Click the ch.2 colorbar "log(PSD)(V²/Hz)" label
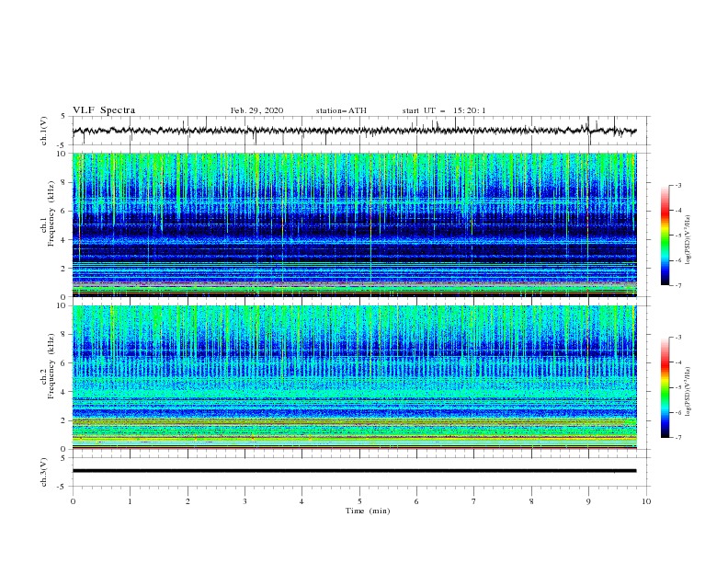The width and height of the screenshot is (728, 563). (688, 392)
